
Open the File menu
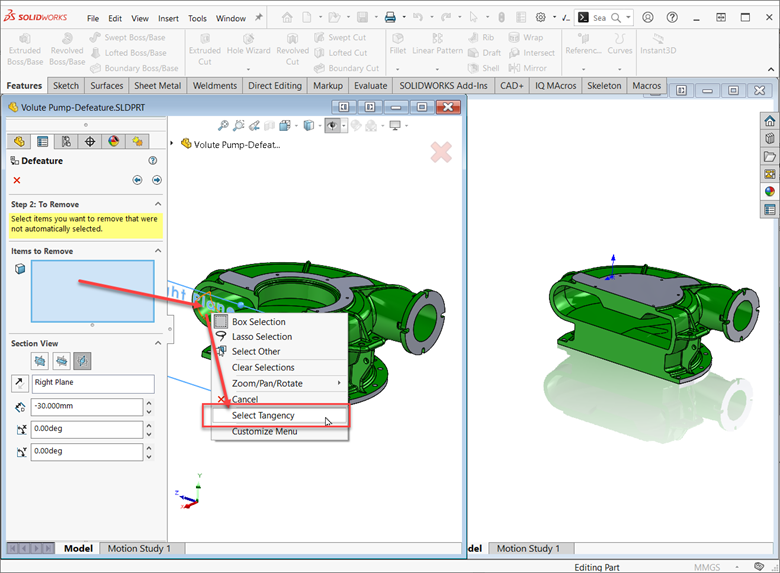(93, 18)
